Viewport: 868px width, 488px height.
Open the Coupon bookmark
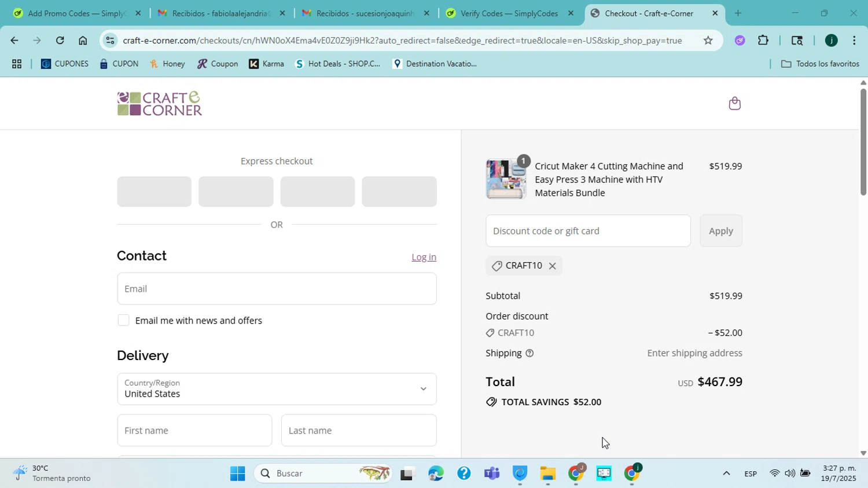(218, 64)
